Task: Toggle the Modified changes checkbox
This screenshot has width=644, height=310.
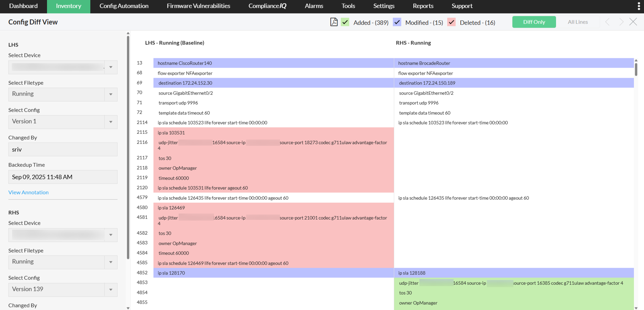Action: pos(397,22)
